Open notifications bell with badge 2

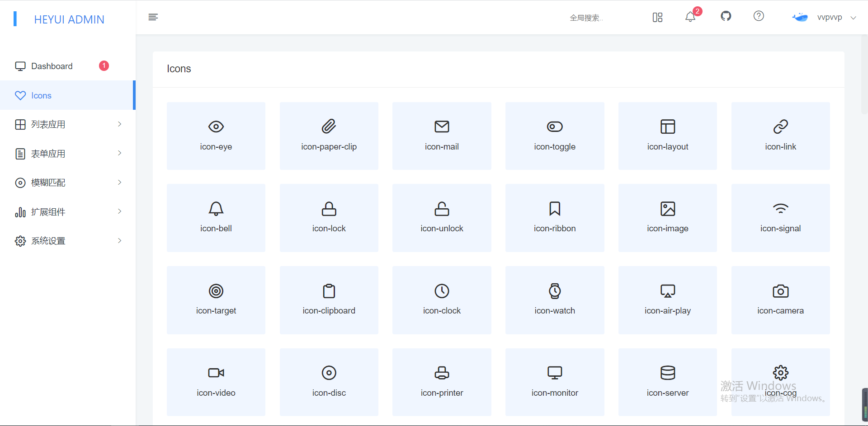click(x=690, y=17)
